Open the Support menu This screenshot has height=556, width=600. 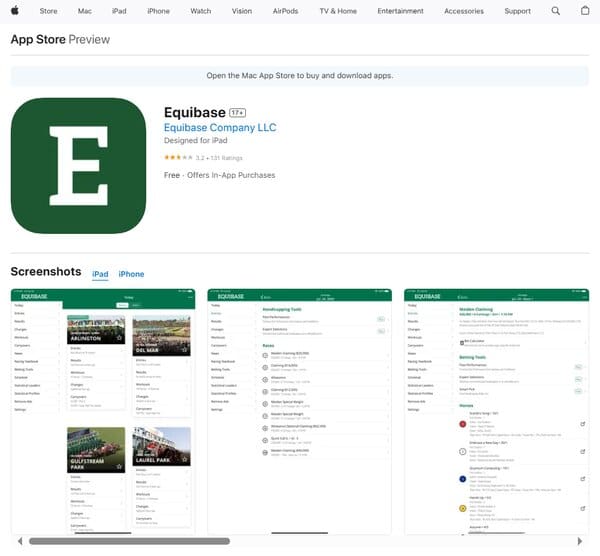pyautogui.click(x=517, y=11)
